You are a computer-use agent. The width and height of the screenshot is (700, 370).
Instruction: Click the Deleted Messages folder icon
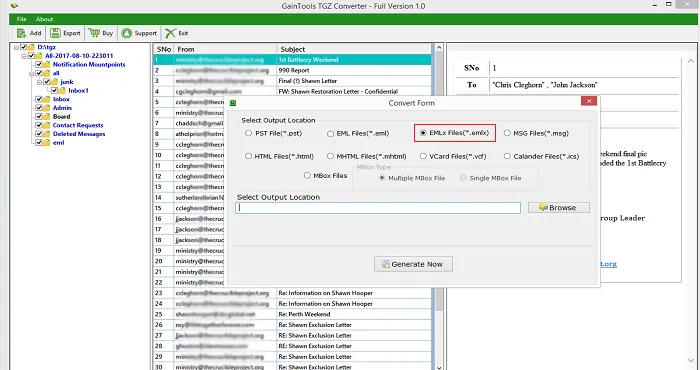pyautogui.click(x=46, y=134)
